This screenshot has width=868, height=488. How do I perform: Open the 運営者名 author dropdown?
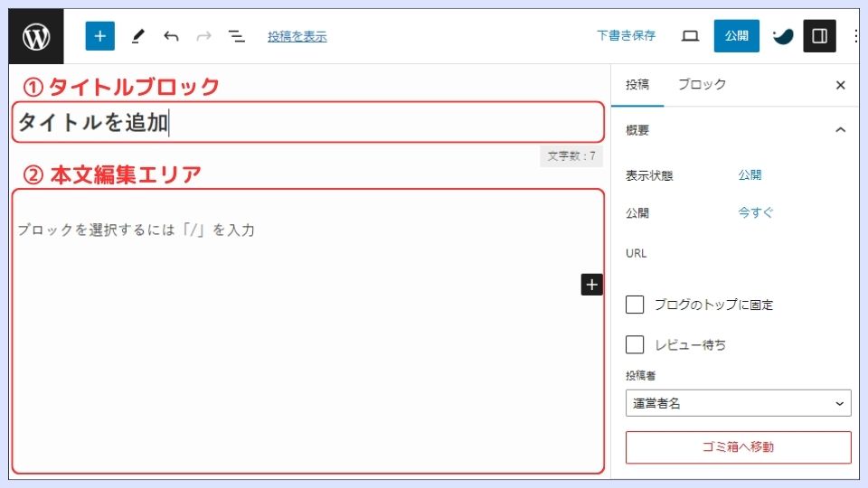point(738,403)
